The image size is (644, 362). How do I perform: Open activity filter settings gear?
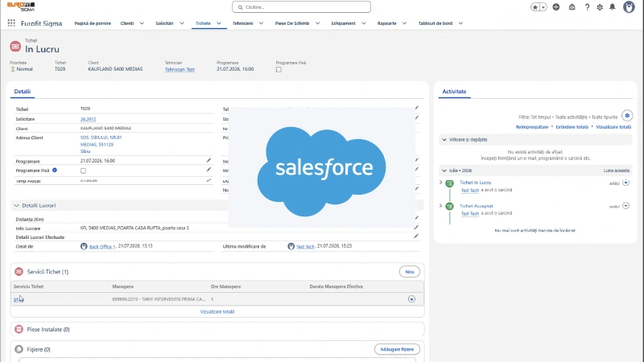tap(627, 116)
